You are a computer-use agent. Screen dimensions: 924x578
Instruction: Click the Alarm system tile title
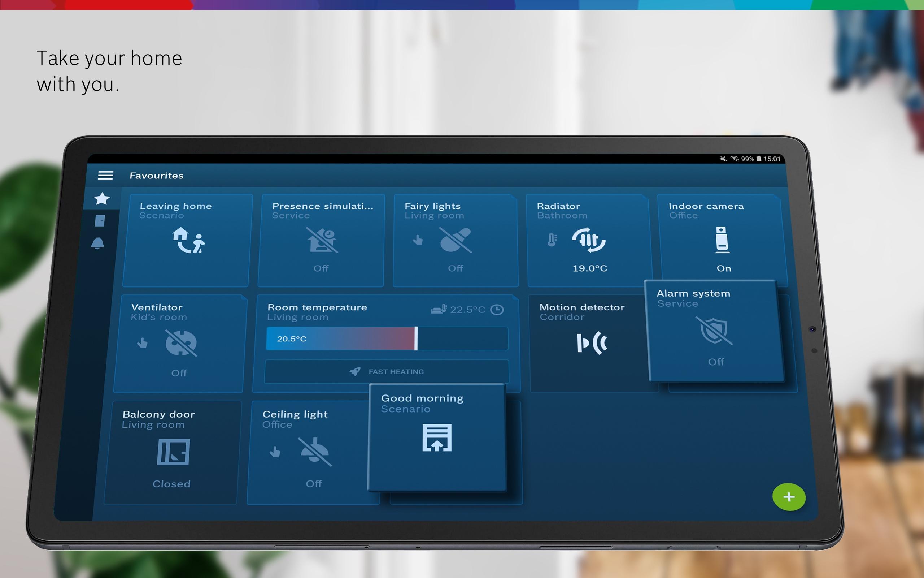pyautogui.click(x=693, y=294)
